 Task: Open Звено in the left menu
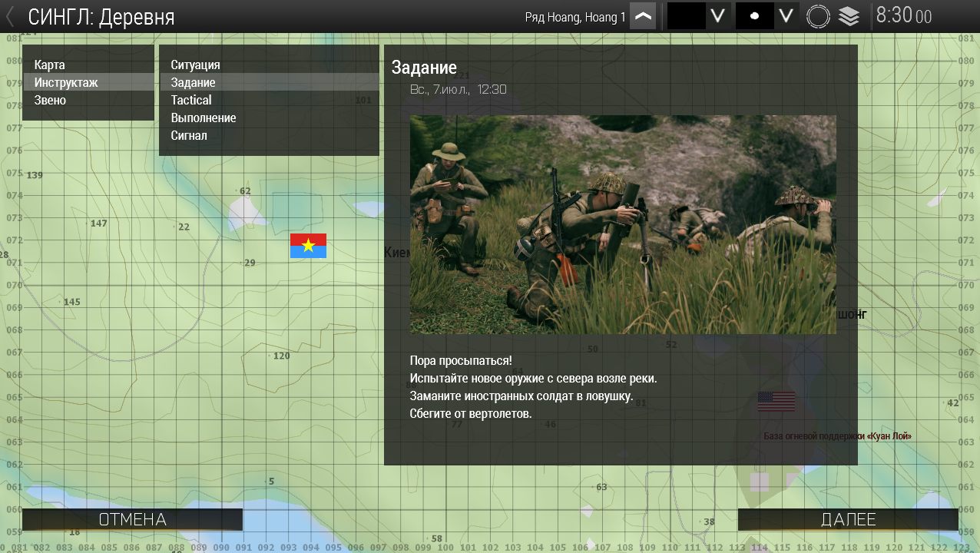(x=88, y=100)
